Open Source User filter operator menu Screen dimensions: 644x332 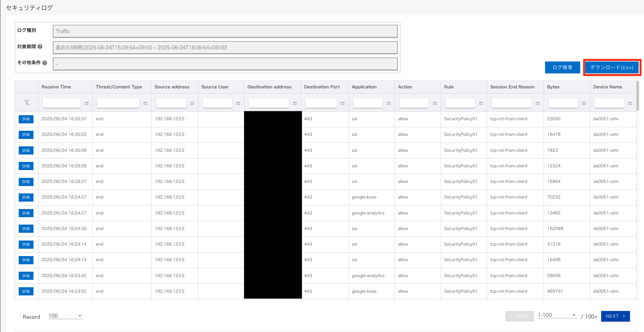pos(238,103)
